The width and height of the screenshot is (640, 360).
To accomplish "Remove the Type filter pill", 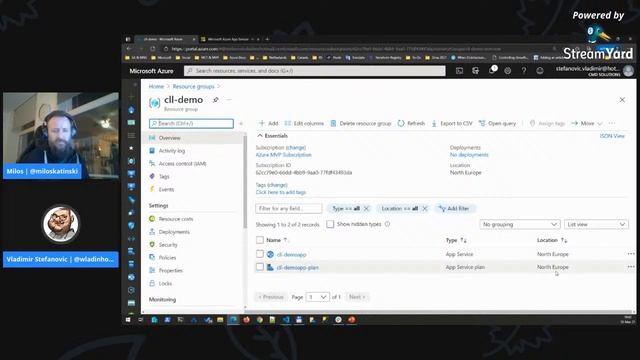I will (366, 209).
